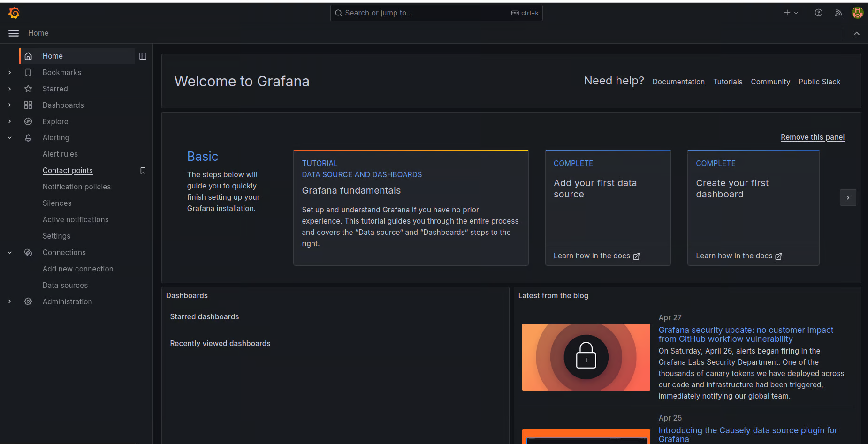This screenshot has height=444, width=868.
Task: Dock or undock the sidebar menu
Action: click(143, 56)
